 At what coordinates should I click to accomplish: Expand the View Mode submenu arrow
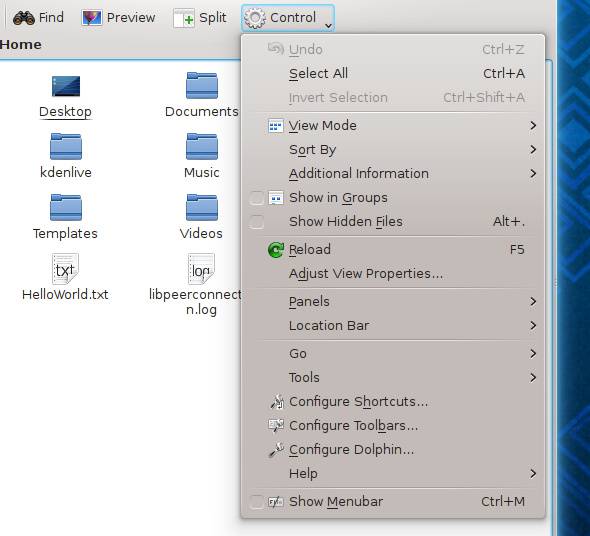[533, 126]
